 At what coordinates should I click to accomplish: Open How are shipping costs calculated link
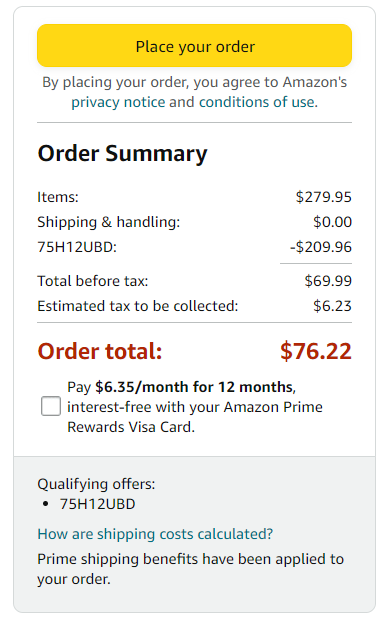(x=155, y=534)
